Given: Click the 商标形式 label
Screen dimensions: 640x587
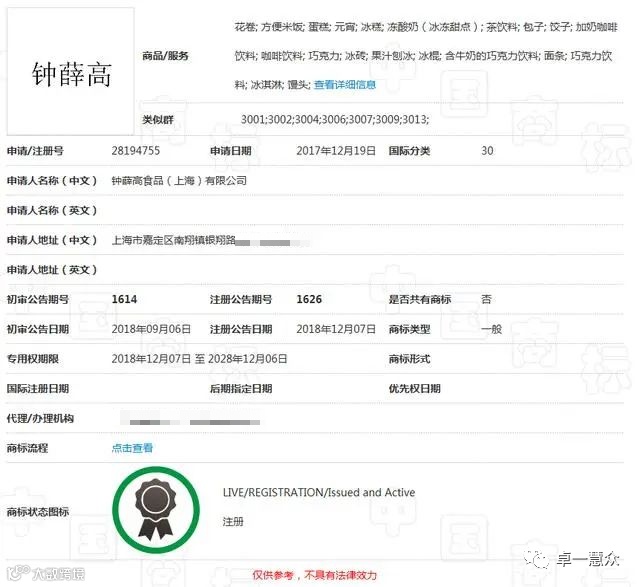Looking at the screenshot, I should coord(409,359).
